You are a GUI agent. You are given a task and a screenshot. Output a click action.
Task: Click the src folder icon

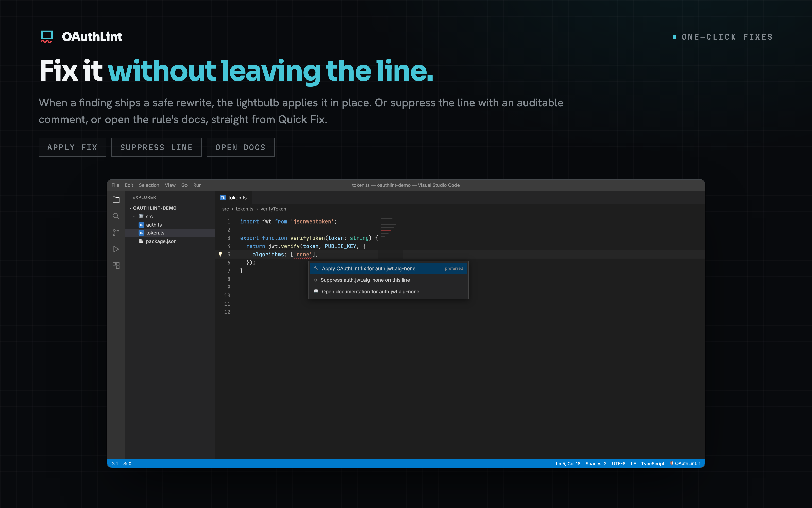(x=141, y=216)
